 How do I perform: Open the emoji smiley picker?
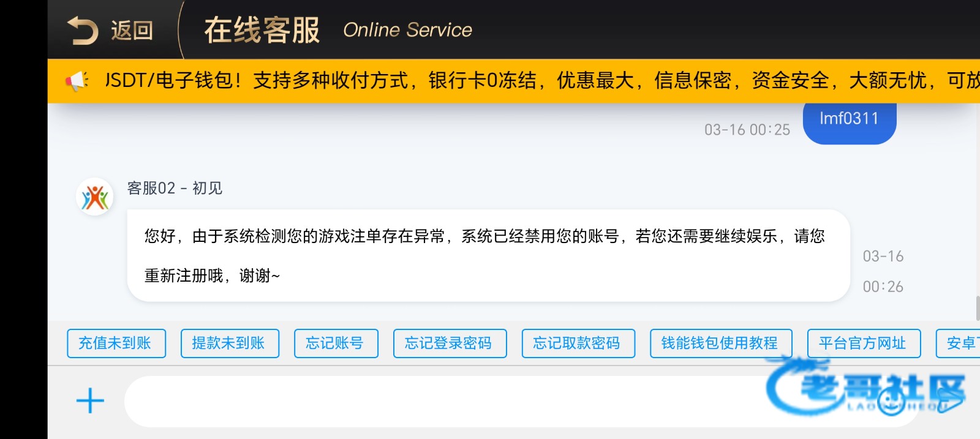[891, 402]
